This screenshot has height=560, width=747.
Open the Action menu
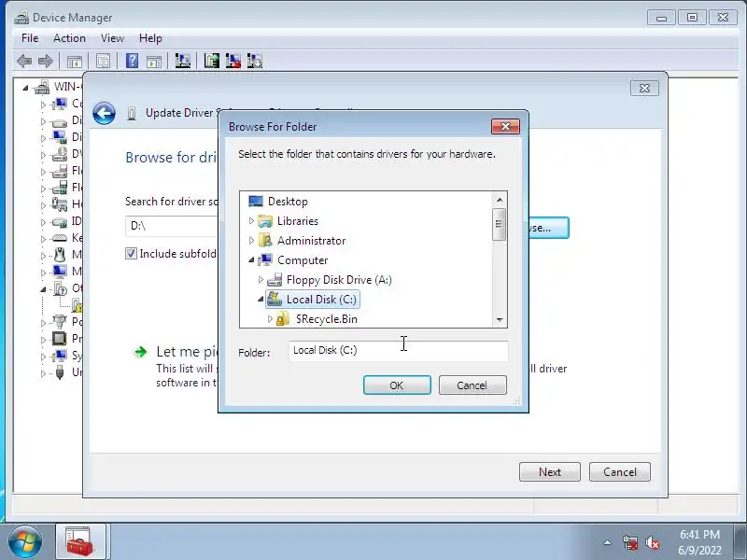click(x=69, y=38)
